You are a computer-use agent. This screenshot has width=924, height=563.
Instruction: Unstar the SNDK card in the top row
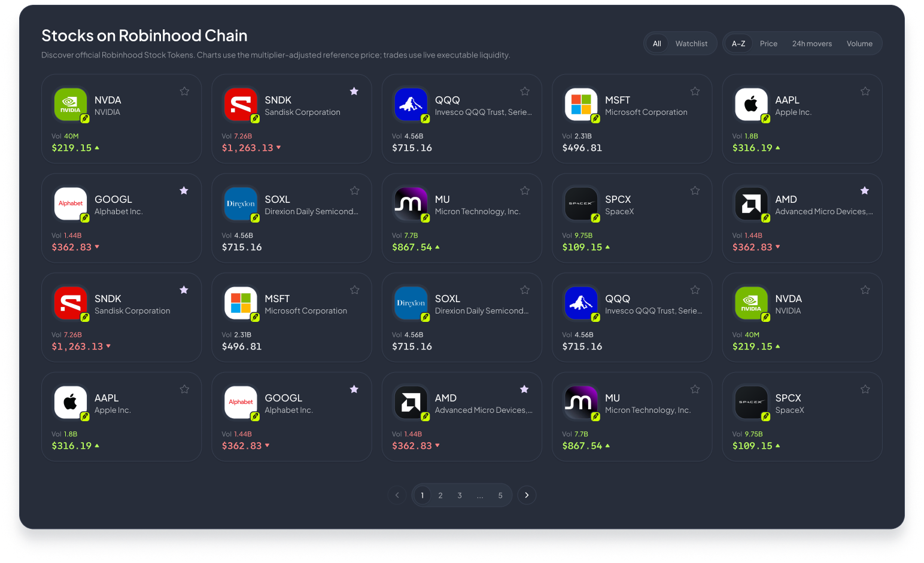[x=354, y=92]
